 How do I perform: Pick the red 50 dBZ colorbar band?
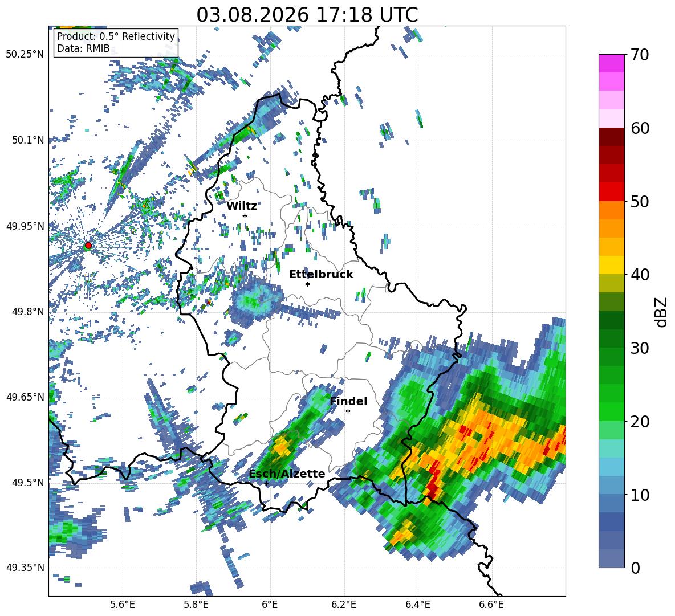(611, 192)
